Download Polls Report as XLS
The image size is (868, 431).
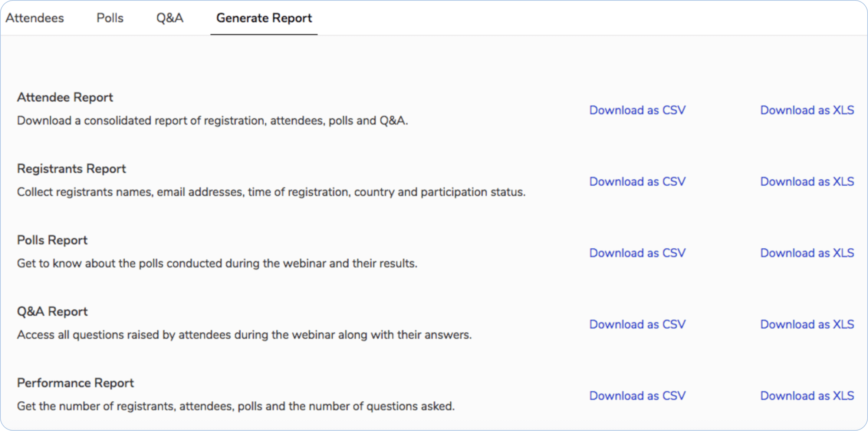pyautogui.click(x=807, y=253)
